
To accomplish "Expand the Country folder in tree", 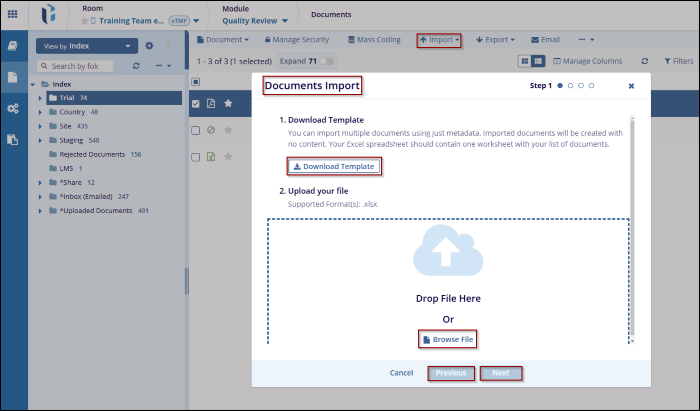I will 40,112.
